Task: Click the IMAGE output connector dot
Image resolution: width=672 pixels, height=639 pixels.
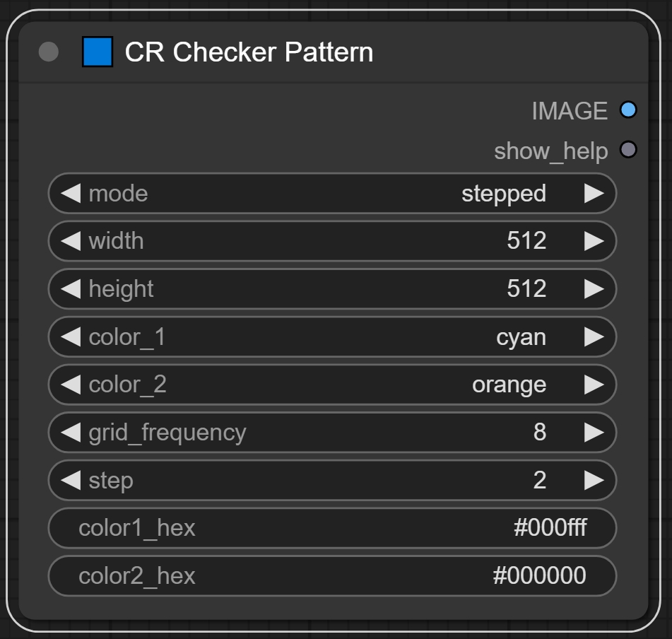Action: pyautogui.click(x=627, y=110)
